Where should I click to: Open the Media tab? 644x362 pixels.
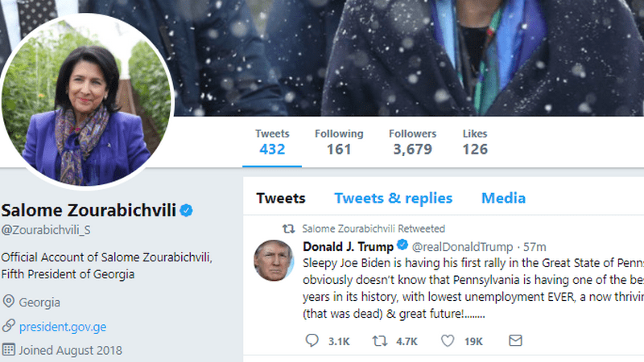[x=503, y=198]
